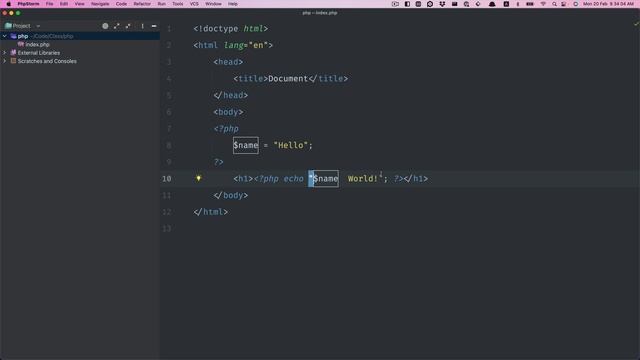Click the echo keyword on line 10
The height and width of the screenshot is (360, 640).
[293, 178]
